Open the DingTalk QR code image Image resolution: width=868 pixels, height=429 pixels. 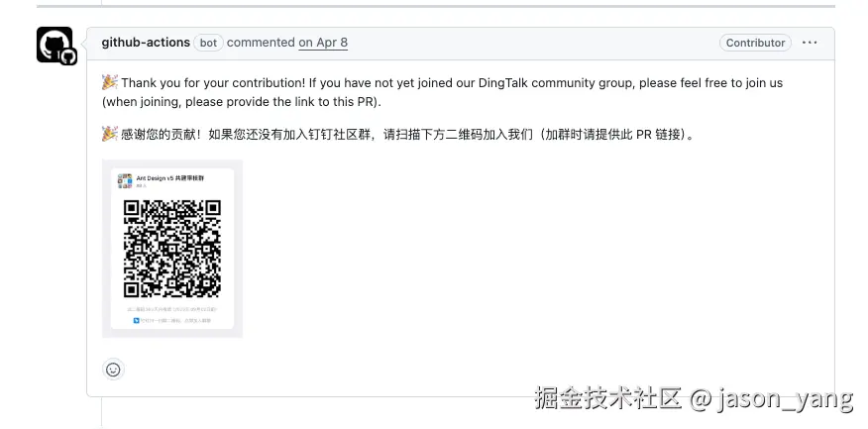pyautogui.click(x=172, y=249)
